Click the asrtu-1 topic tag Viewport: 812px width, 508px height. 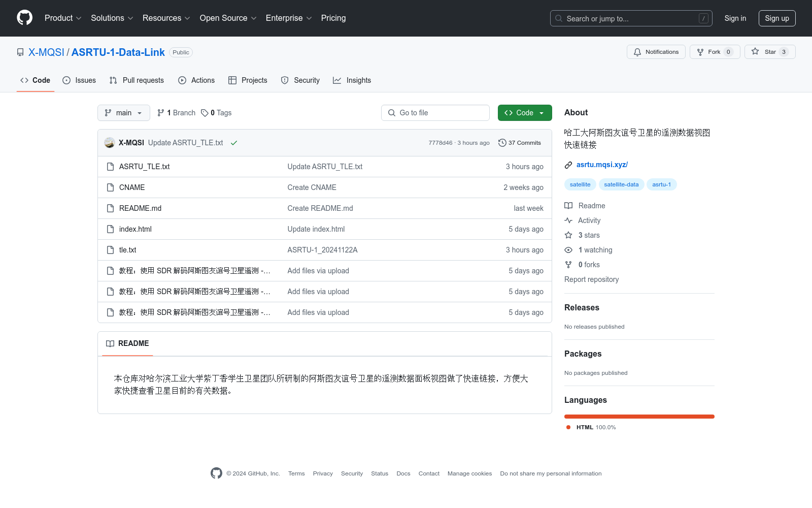coord(662,184)
